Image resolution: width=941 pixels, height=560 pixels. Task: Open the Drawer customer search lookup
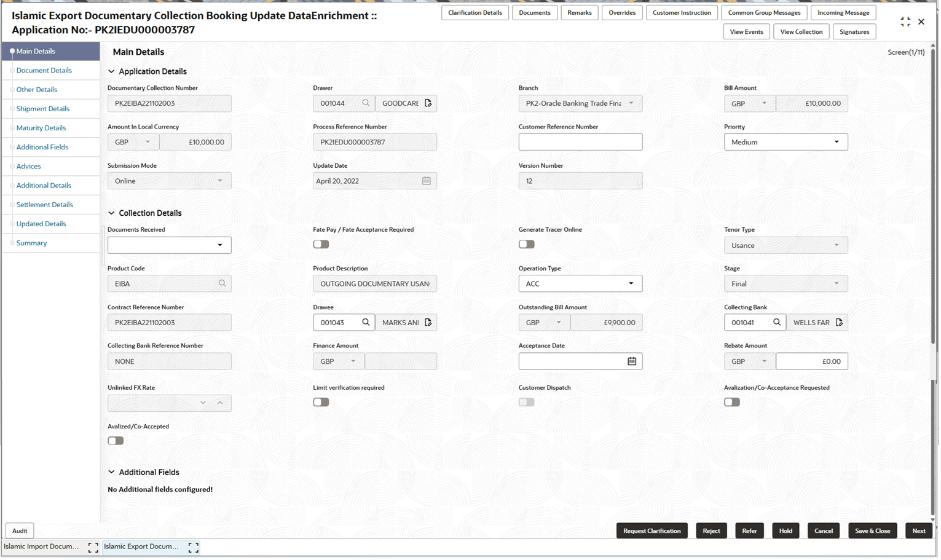click(x=366, y=103)
